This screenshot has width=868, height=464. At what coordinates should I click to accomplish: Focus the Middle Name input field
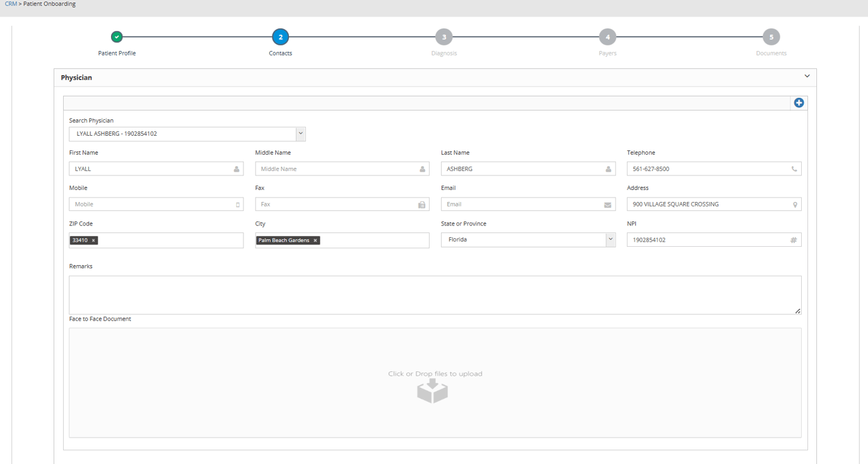point(336,169)
